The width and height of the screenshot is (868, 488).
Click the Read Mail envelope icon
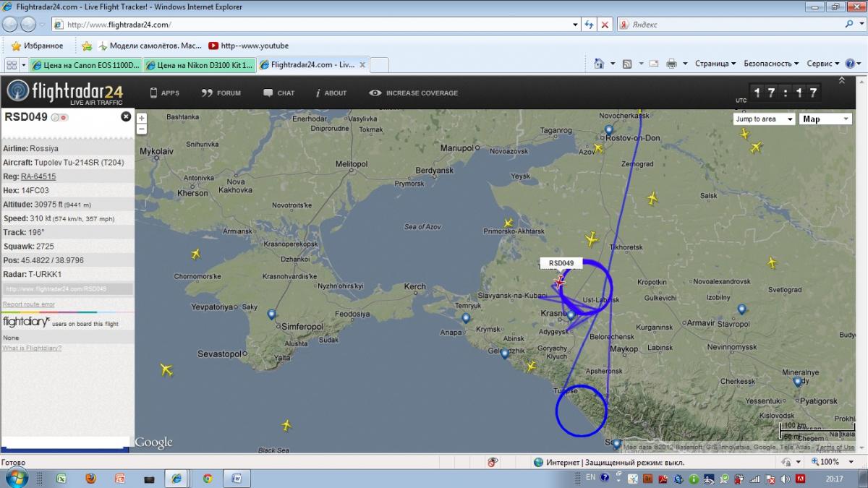click(654, 64)
